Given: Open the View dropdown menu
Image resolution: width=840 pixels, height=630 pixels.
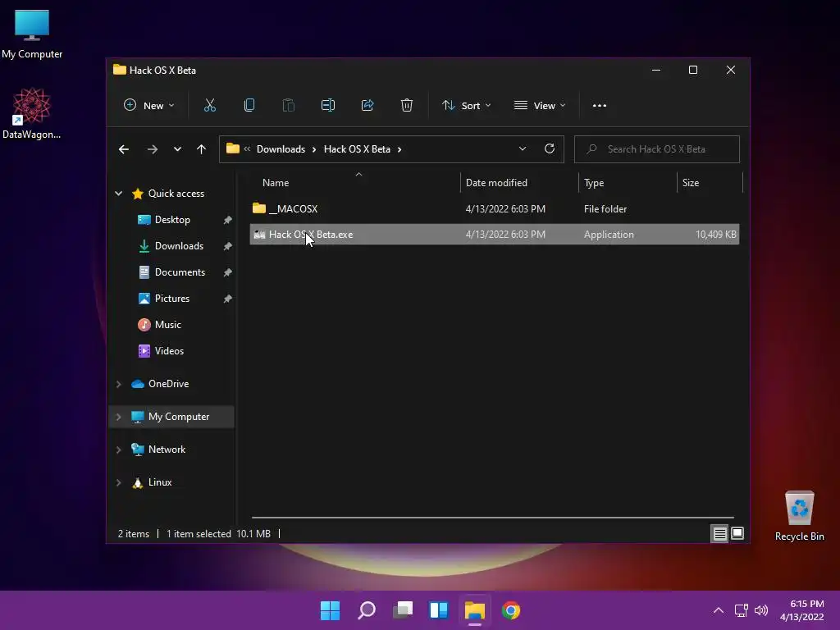Looking at the screenshot, I should click(x=540, y=106).
